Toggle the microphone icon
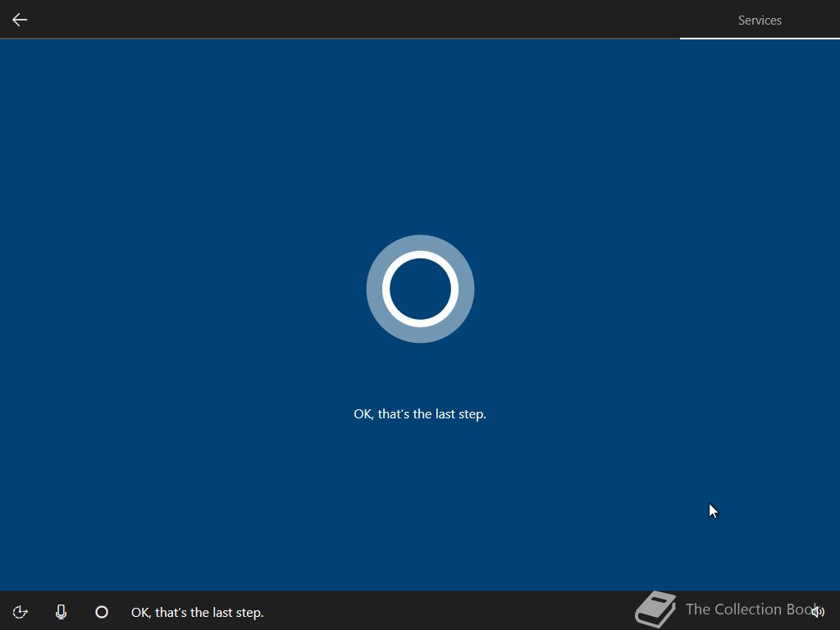The image size is (840, 630). 61,612
